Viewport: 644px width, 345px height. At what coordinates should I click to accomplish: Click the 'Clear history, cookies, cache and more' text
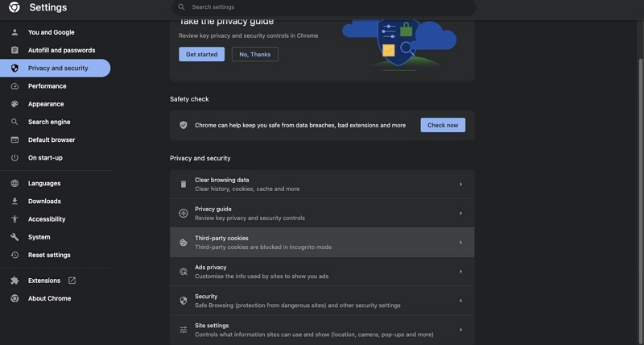tap(247, 189)
